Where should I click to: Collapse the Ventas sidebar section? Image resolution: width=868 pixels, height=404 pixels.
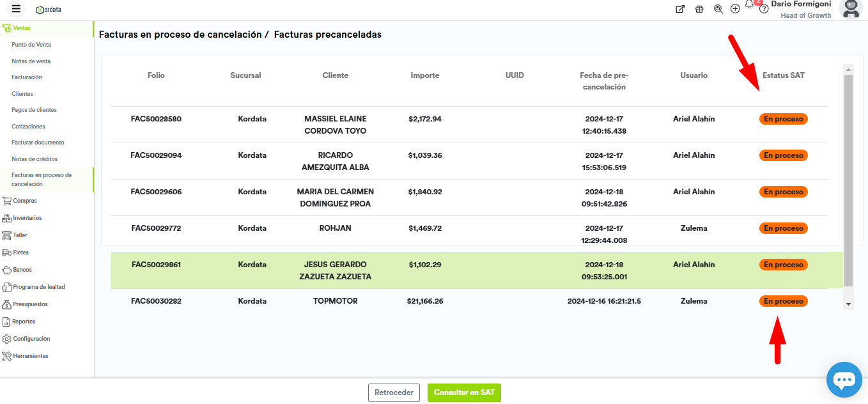(22, 28)
